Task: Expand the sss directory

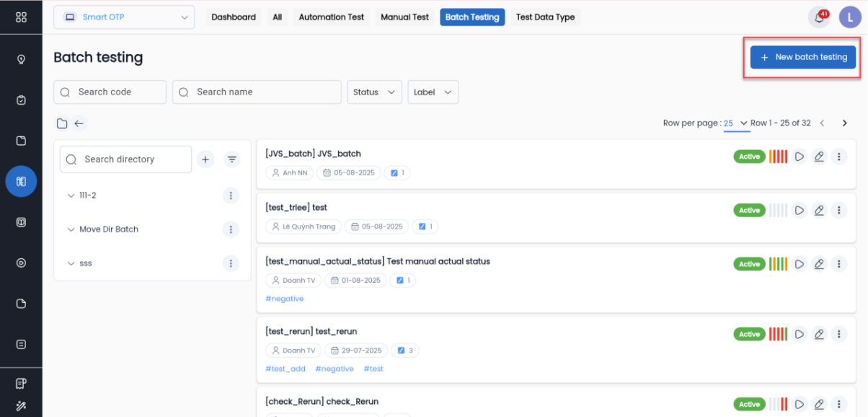Action: (x=71, y=263)
